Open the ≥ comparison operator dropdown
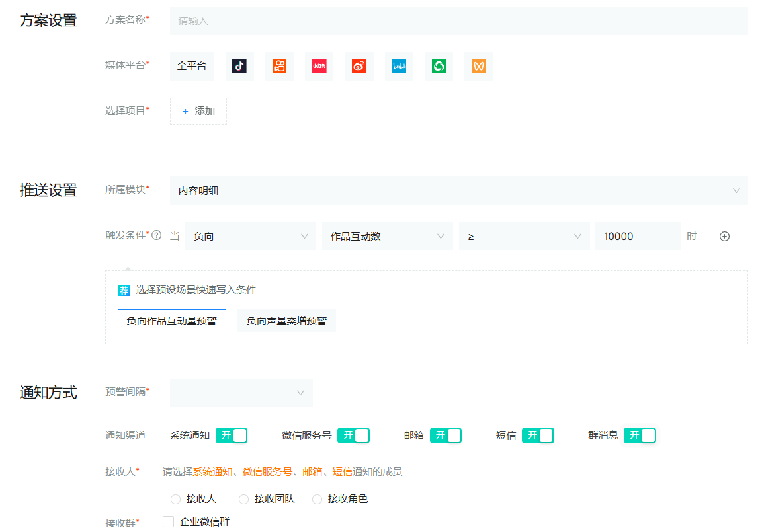The height and width of the screenshot is (532, 760). coord(525,236)
